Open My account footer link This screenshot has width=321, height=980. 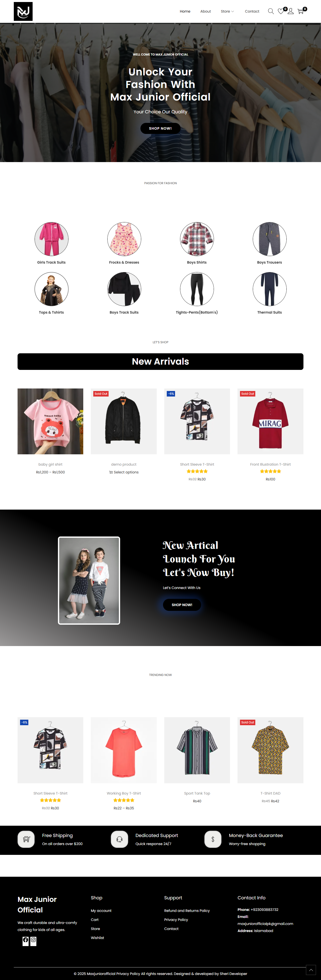point(101,910)
